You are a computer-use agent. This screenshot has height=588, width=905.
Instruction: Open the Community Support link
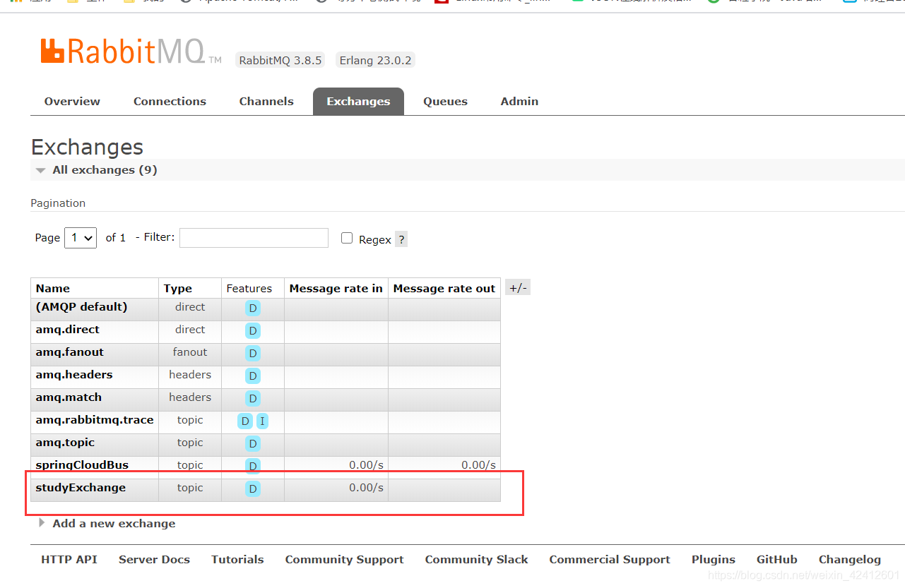[x=344, y=560]
